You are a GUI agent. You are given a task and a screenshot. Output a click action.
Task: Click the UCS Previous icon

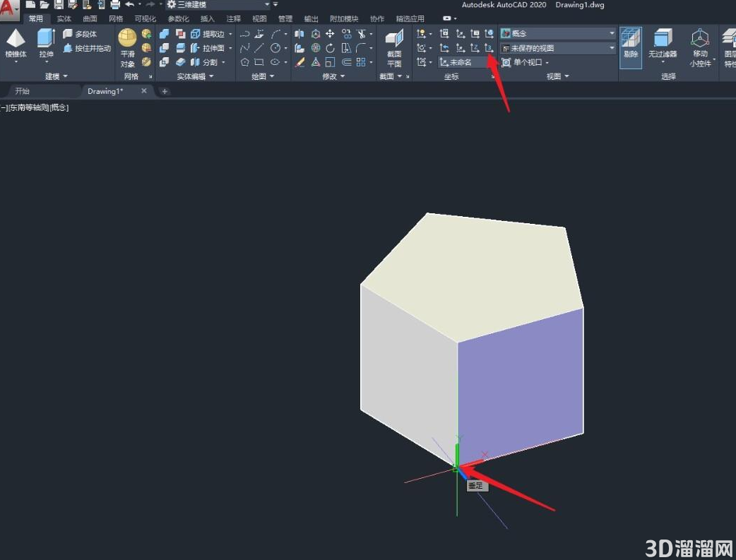point(444,48)
